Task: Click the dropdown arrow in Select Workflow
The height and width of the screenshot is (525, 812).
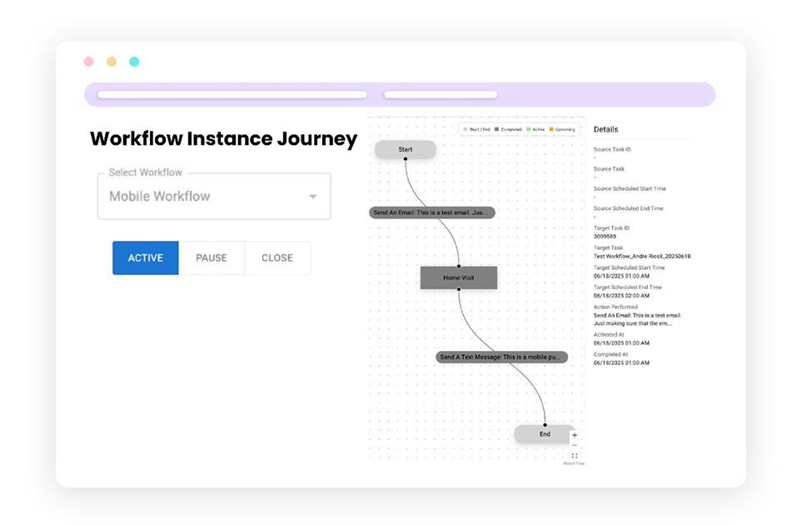Action: coord(313,197)
